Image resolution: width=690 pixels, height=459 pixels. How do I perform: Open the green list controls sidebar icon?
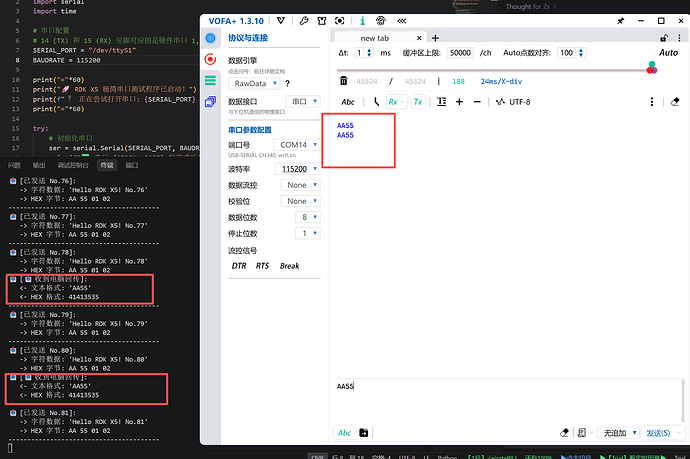(x=210, y=80)
